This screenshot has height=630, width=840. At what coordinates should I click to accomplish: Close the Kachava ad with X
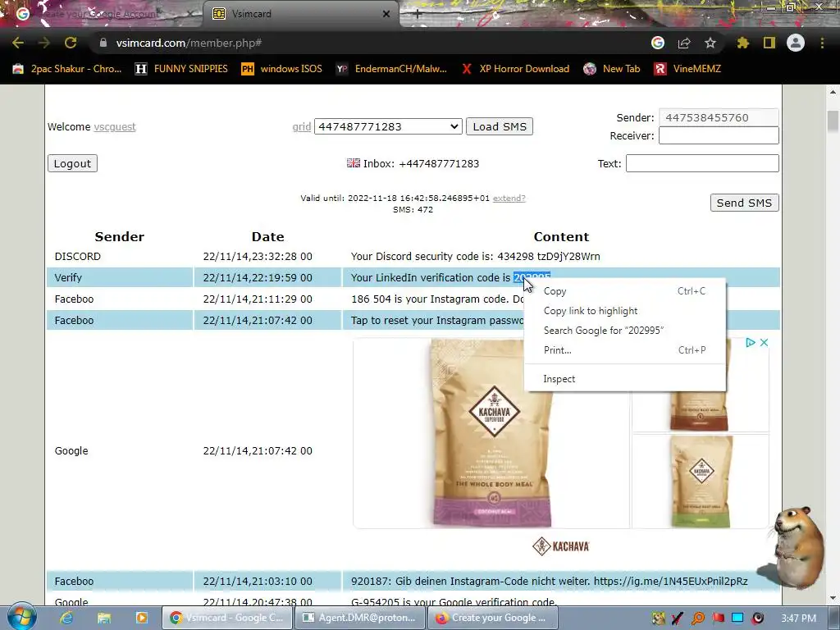(764, 342)
